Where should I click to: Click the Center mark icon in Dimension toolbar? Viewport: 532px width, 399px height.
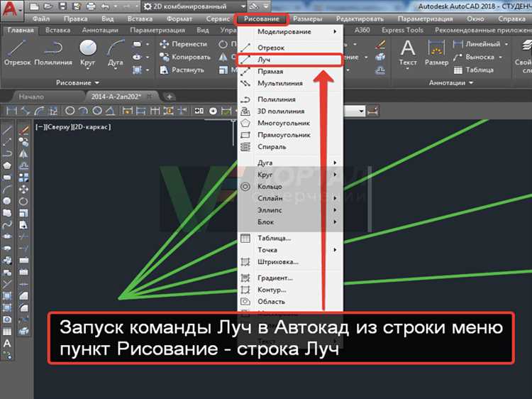[213, 111]
